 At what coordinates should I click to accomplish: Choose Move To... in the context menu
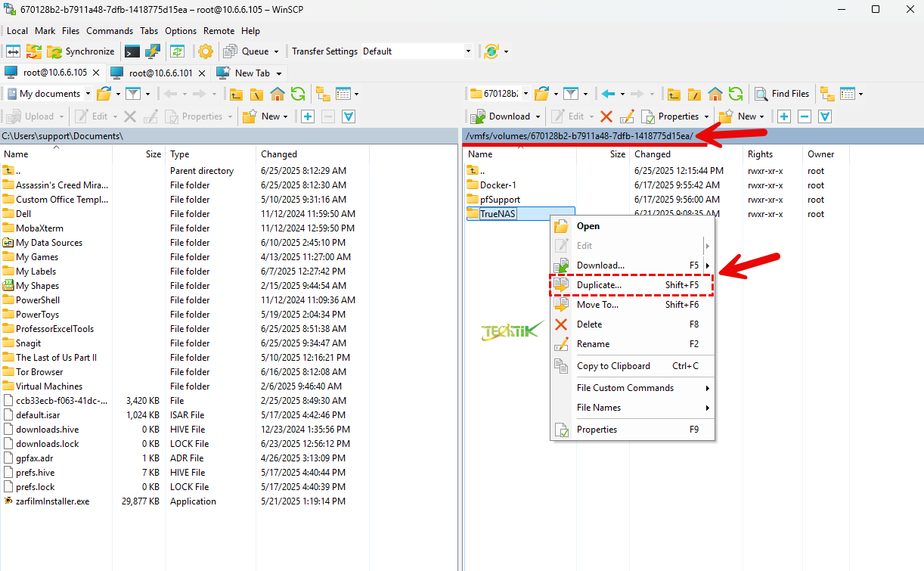click(x=632, y=305)
